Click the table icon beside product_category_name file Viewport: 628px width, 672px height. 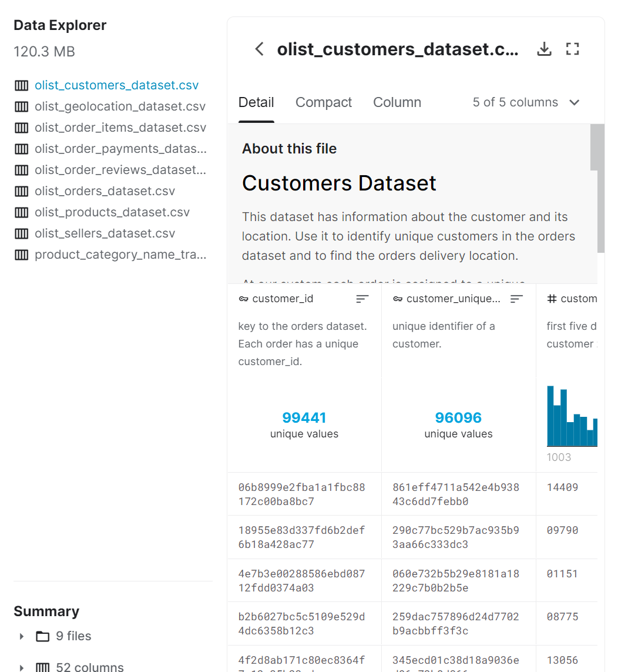(x=21, y=255)
